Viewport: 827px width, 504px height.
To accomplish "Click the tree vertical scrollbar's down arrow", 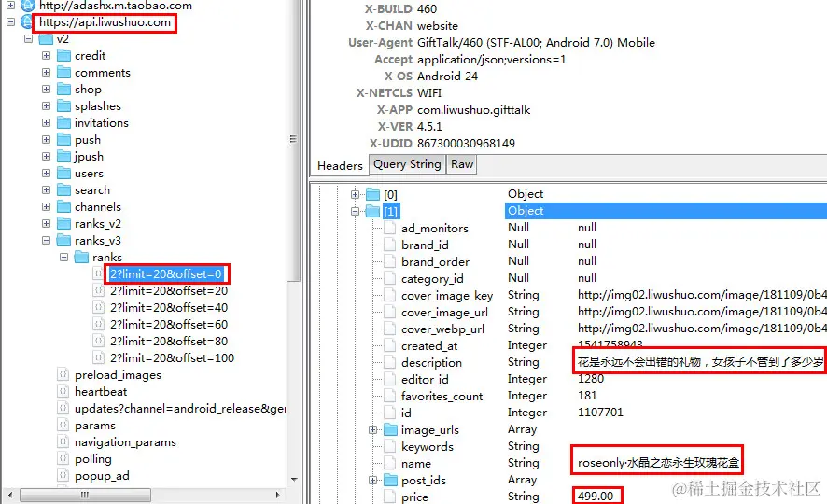I will pos(294,479).
